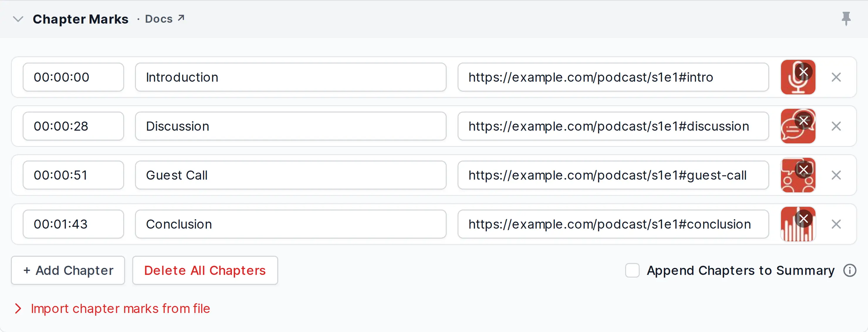Remove the Discussion chapter image

coord(804,120)
